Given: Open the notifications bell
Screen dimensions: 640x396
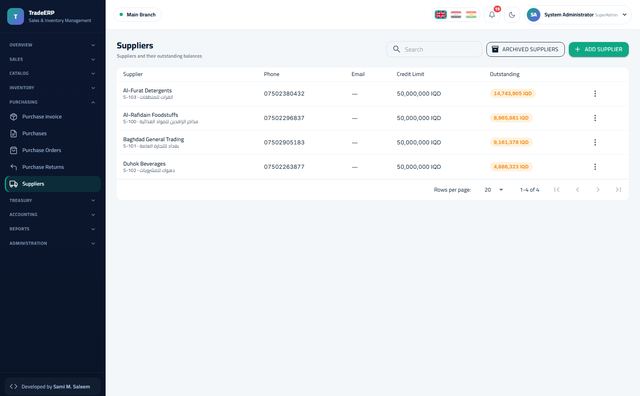Looking at the screenshot, I should pyautogui.click(x=492, y=15).
